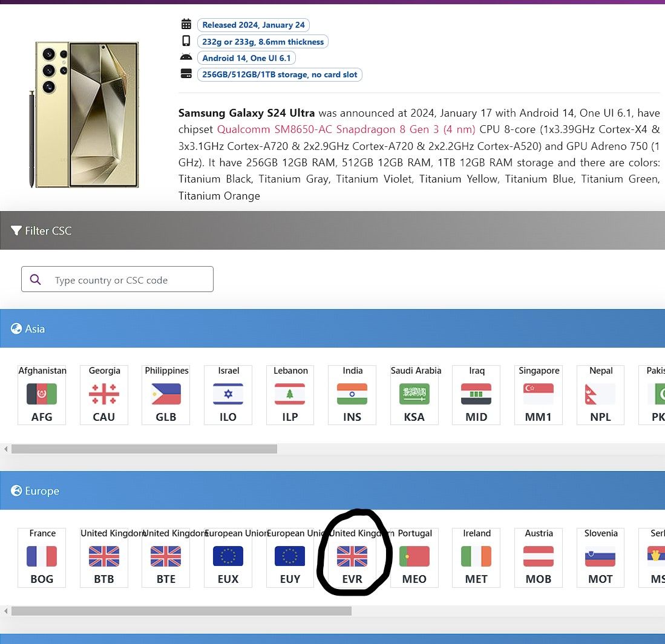This screenshot has width=665, height=644.
Task: Click the Released 2024, January 24 badge
Action: click(x=254, y=25)
